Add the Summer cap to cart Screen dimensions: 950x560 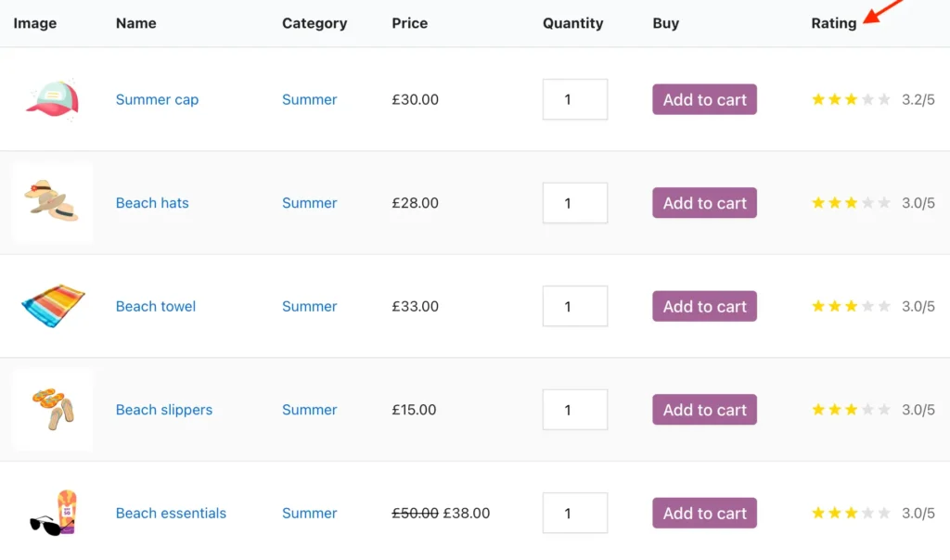click(704, 99)
